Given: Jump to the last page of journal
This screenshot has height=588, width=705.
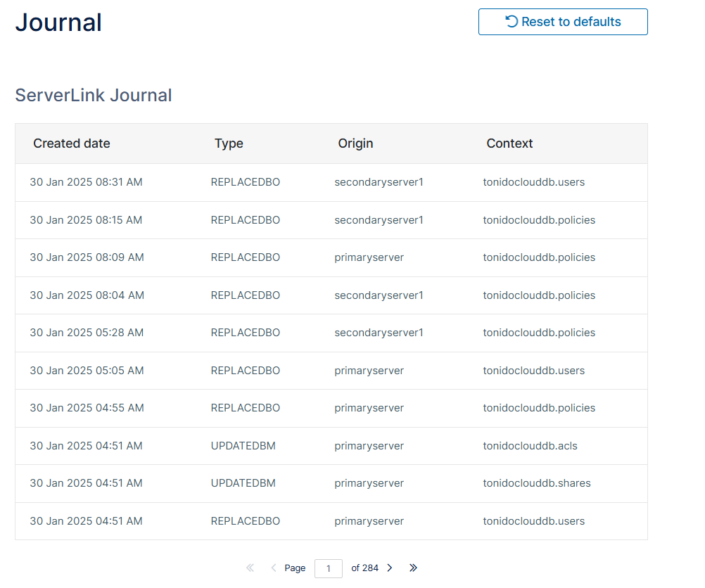Looking at the screenshot, I should (x=413, y=568).
